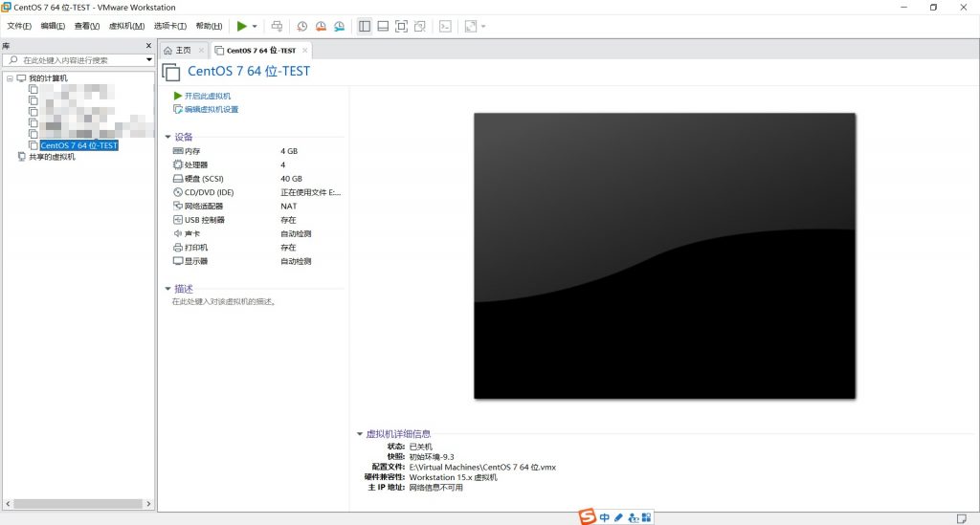Take a snapshot of this virtual machine

[301, 26]
